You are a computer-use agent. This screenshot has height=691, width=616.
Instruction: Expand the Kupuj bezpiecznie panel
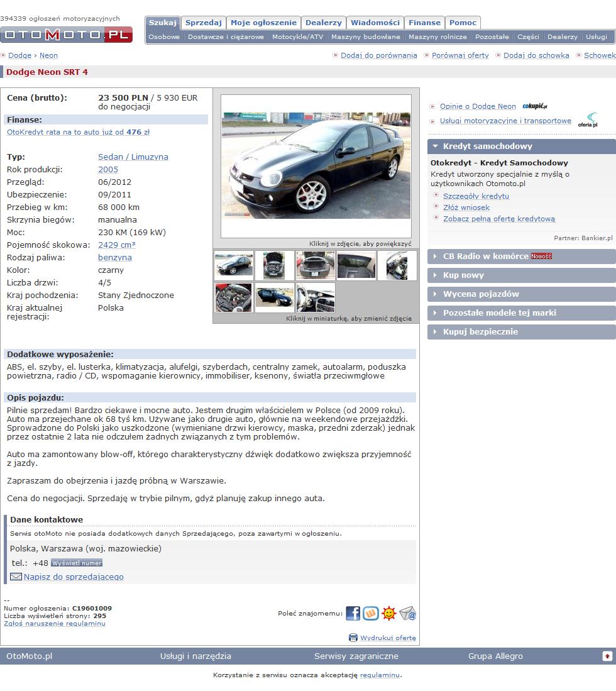click(x=522, y=332)
